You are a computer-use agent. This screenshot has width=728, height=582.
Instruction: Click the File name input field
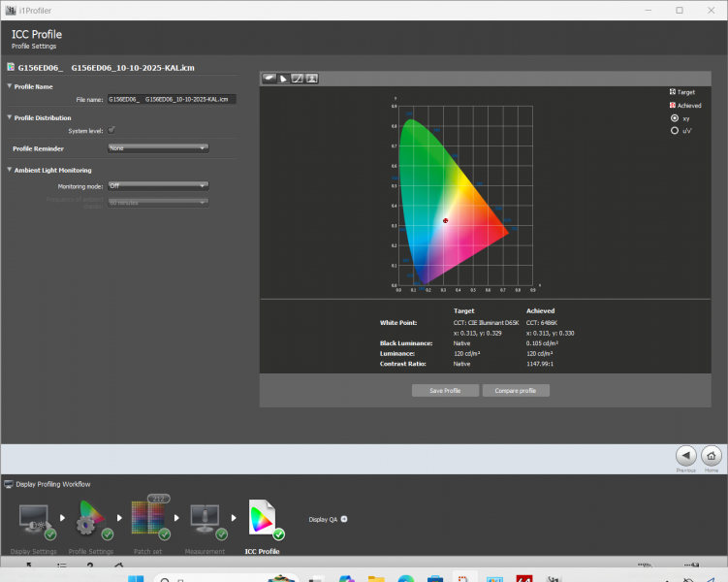(171, 99)
